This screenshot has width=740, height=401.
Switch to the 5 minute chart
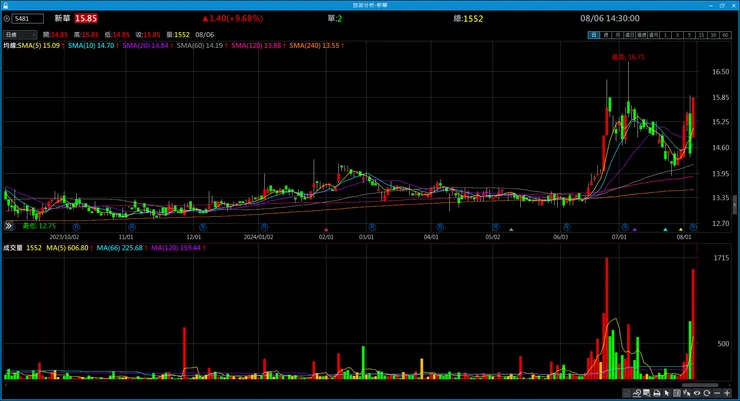pos(689,35)
